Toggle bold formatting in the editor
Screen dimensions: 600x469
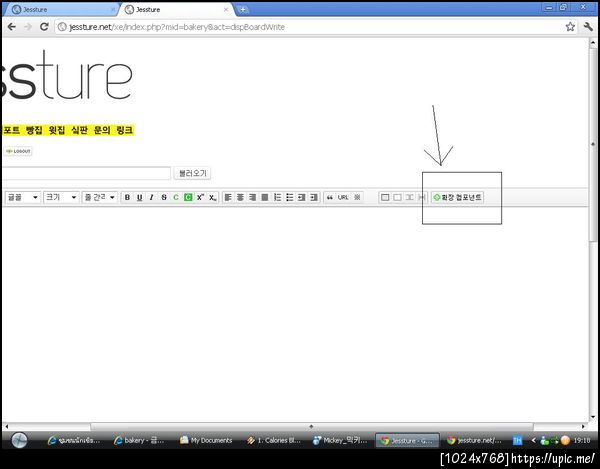click(x=127, y=197)
